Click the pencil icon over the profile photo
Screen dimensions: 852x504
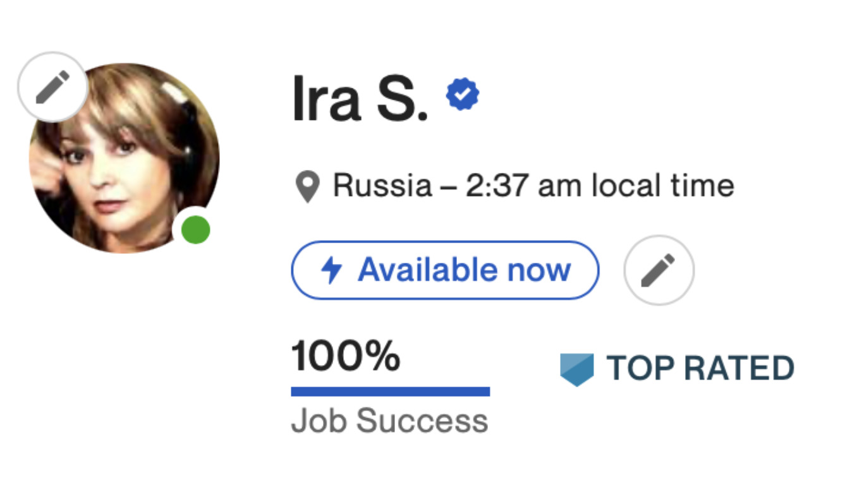click(52, 87)
